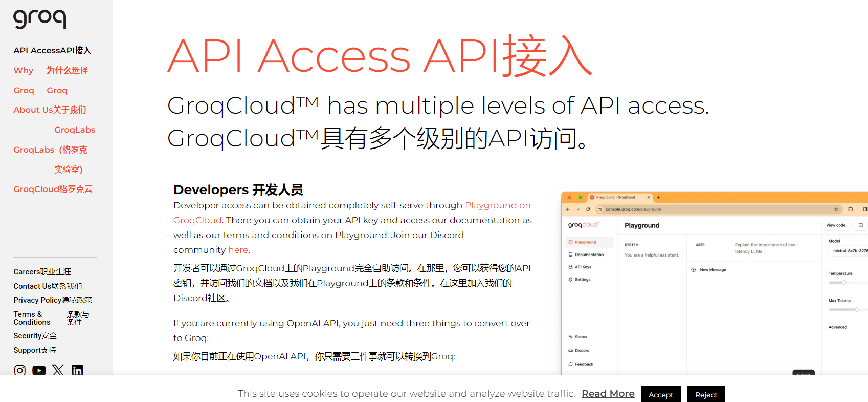
Task: Go to About Us in the sidebar
Action: click(50, 110)
